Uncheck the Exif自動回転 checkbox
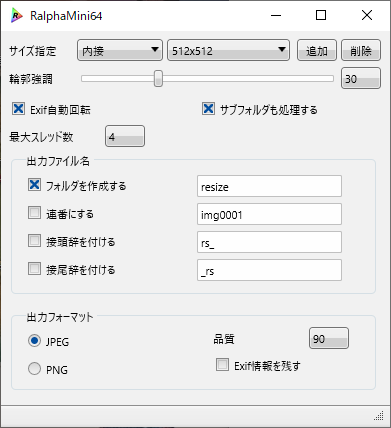 (18, 109)
